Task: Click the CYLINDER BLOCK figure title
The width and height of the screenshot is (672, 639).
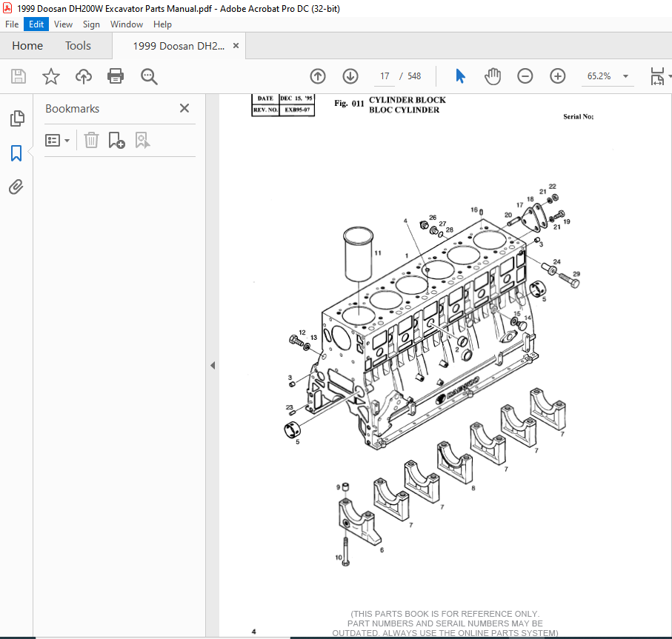Action: (x=407, y=100)
